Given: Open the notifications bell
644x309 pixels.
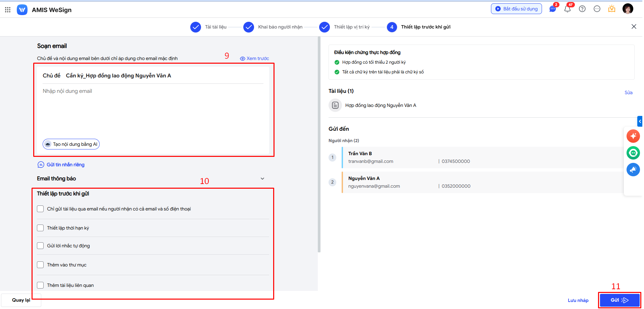Looking at the screenshot, I should click(567, 9).
